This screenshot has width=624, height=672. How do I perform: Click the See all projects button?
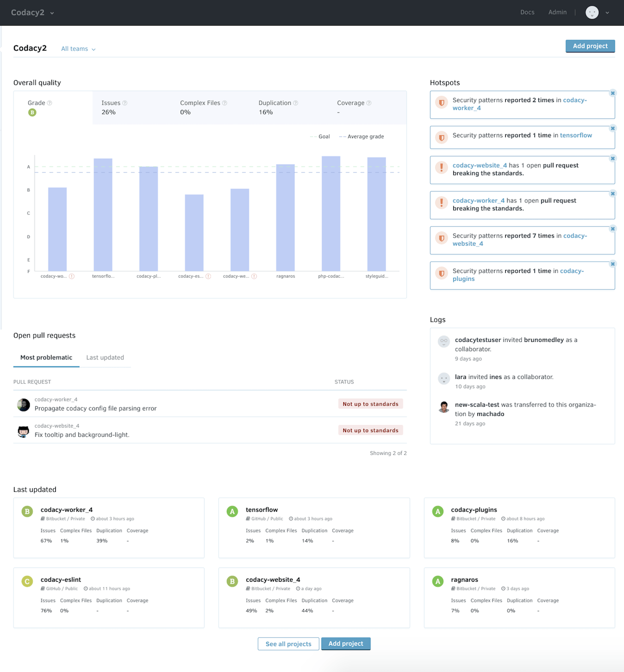288,644
